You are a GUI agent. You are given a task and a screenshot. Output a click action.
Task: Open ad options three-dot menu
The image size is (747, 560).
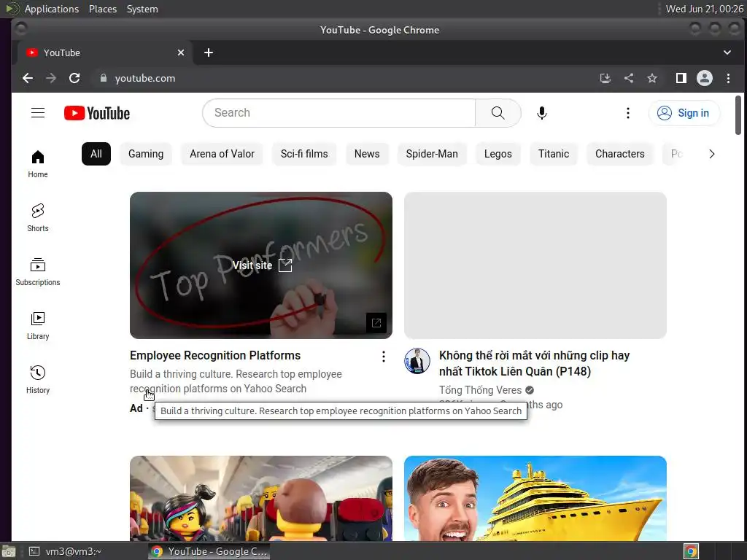(x=384, y=357)
